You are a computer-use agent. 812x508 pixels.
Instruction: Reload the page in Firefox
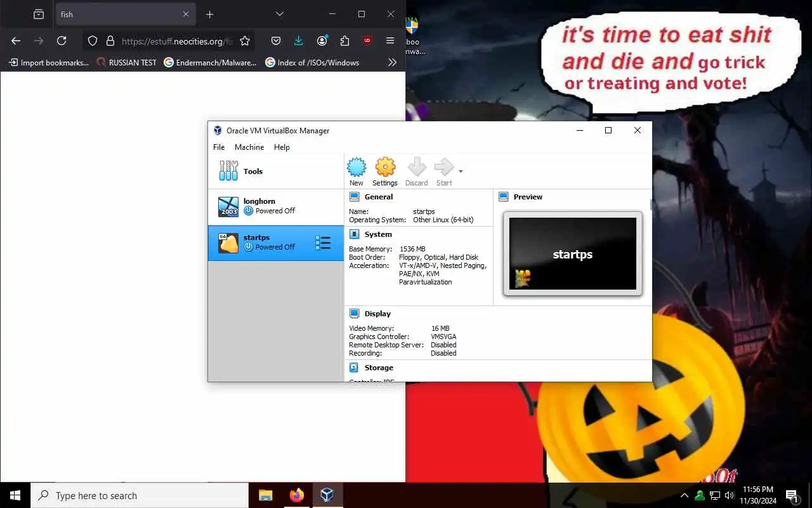click(62, 41)
